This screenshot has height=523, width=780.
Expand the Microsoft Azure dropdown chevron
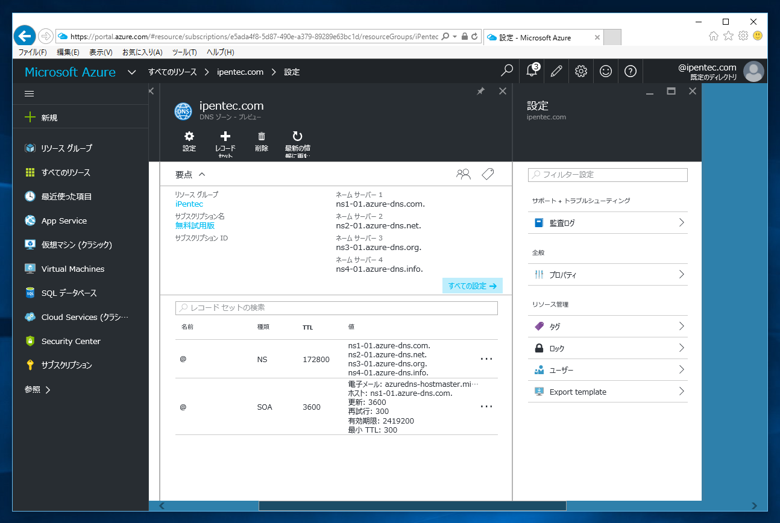tap(131, 72)
